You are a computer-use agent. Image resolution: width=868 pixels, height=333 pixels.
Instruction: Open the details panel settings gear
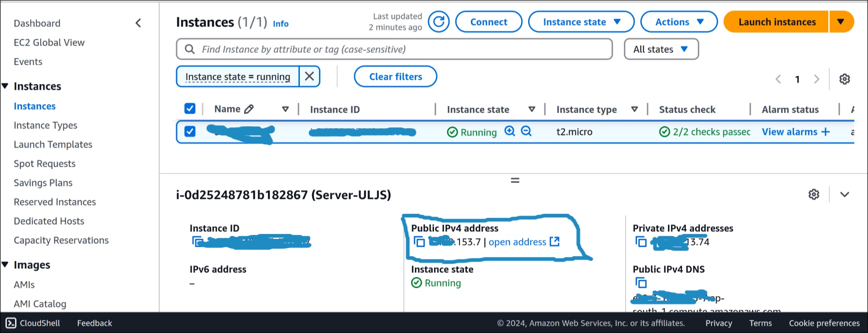[x=814, y=194]
